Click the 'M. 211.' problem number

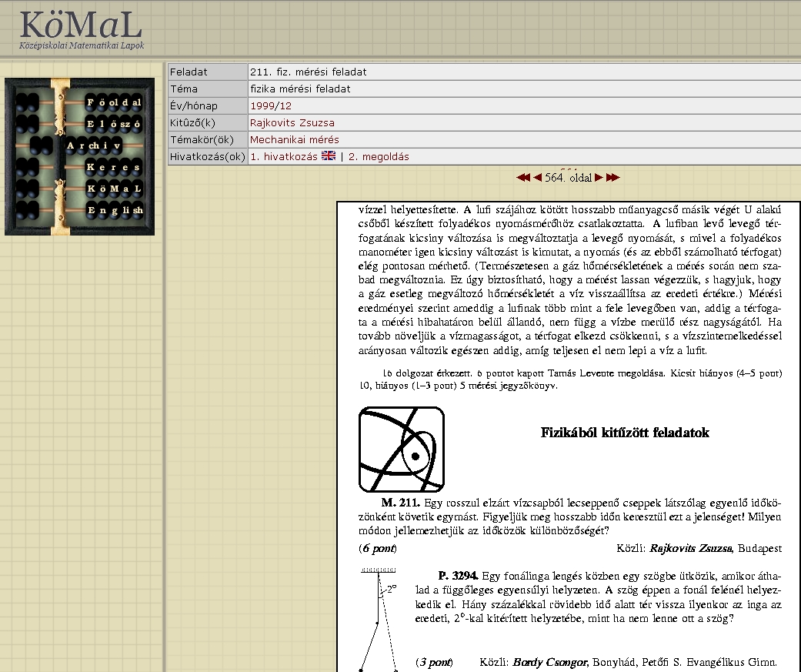pyautogui.click(x=400, y=503)
